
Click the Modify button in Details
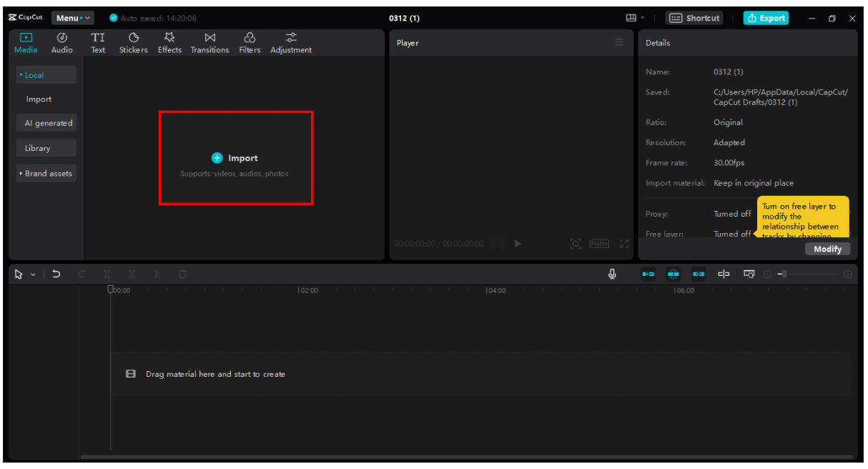827,249
